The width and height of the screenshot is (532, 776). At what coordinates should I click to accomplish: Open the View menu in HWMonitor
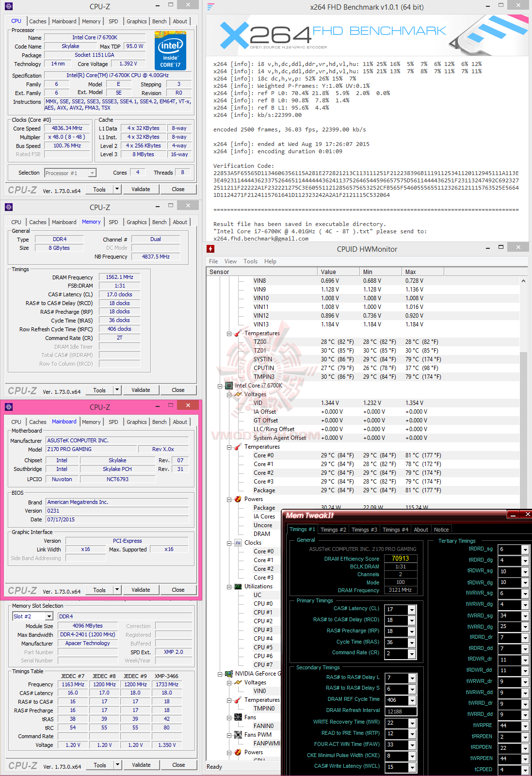[231, 261]
